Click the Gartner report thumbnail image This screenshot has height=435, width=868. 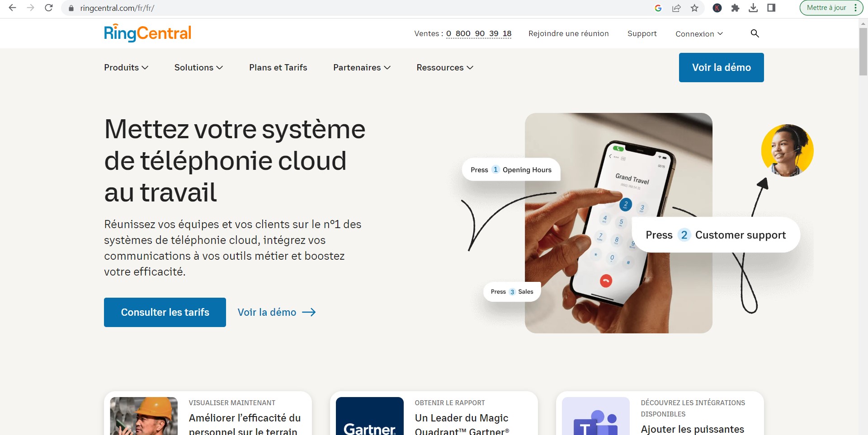point(369,416)
